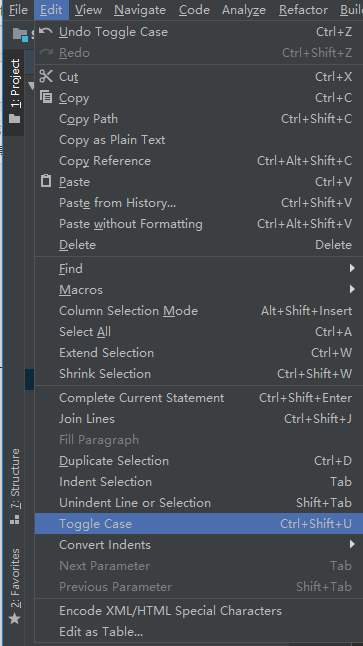
Task: Expand the Convert Indents submenu arrow
Action: pos(352,544)
